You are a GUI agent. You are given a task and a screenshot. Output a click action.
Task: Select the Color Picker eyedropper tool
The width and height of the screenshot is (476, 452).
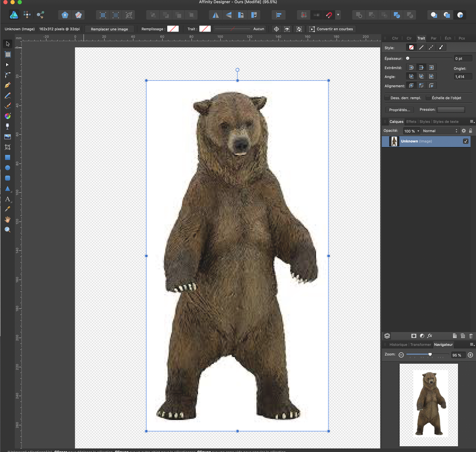click(x=8, y=209)
